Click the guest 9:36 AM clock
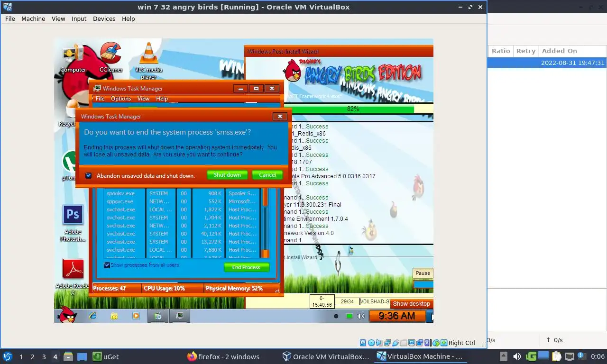 [396, 316]
